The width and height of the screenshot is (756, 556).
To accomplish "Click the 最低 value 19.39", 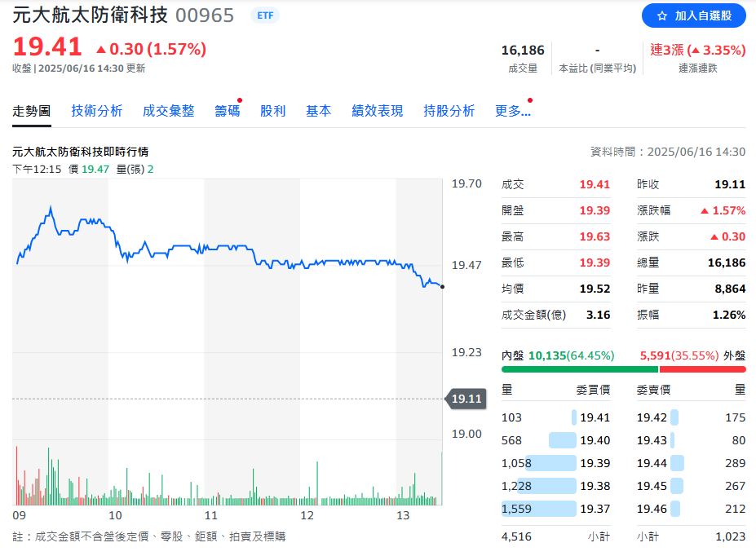I will click(595, 263).
